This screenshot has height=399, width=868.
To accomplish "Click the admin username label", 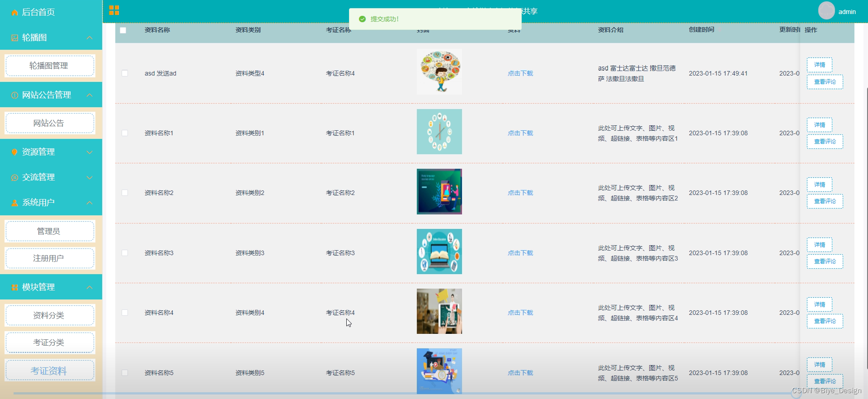I will (847, 12).
